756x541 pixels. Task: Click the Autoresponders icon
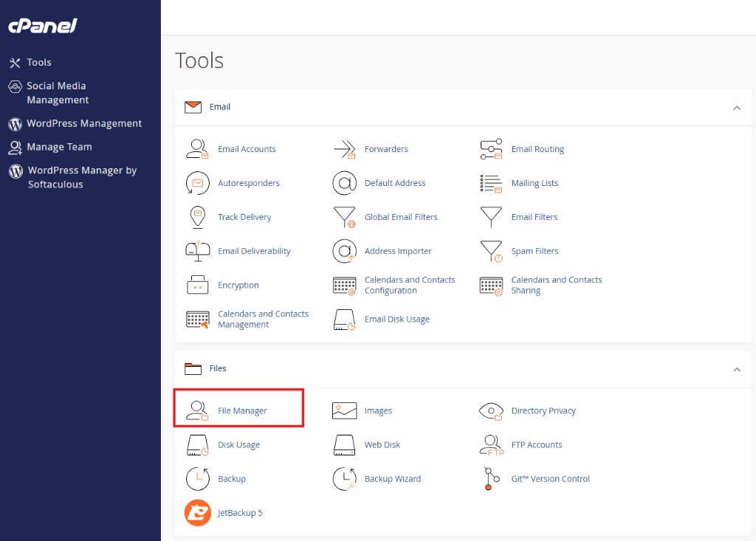pyautogui.click(x=197, y=183)
